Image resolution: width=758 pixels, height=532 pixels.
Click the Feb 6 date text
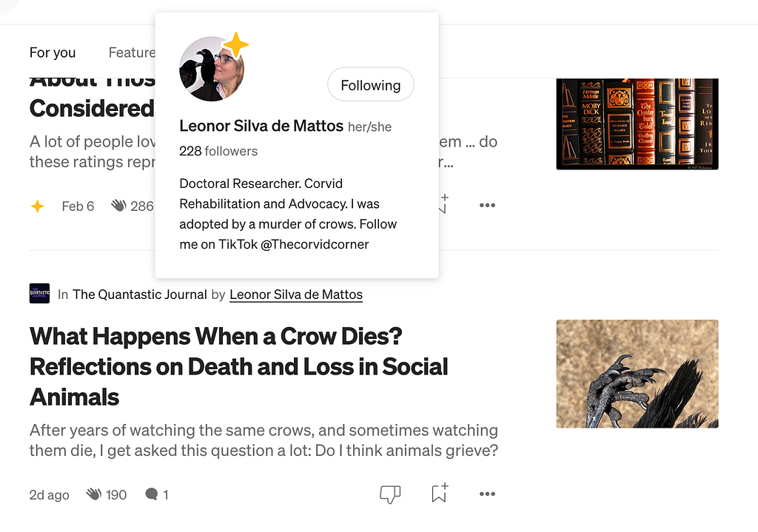tap(78, 206)
